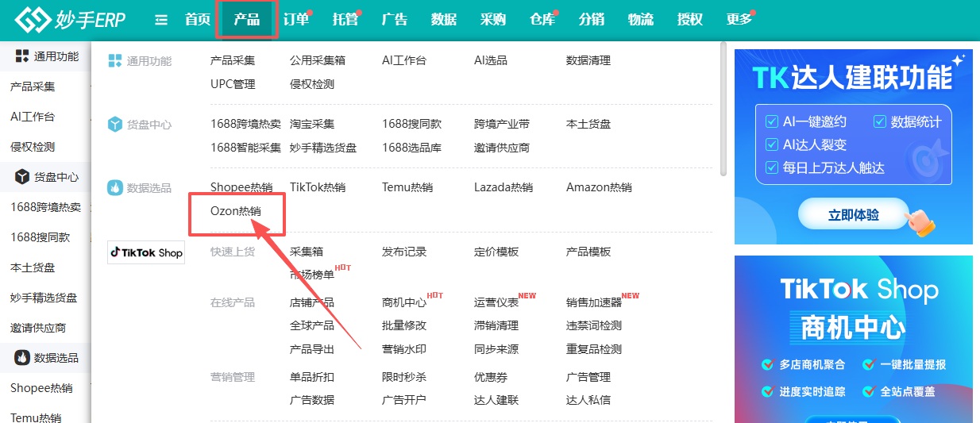This screenshot has height=423, width=980.
Task: Open 运营仪表 link
Action: (x=496, y=302)
